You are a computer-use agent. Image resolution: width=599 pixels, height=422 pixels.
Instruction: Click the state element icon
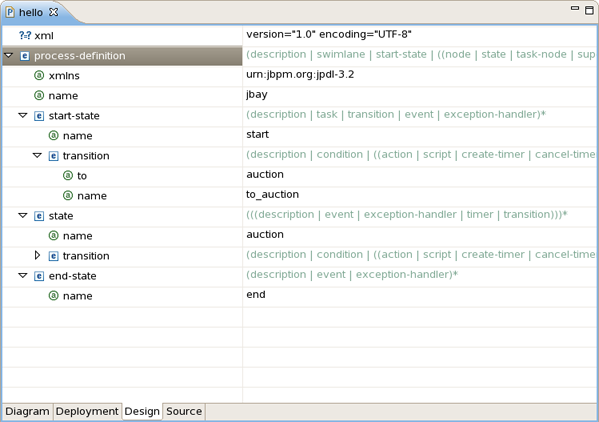39,216
